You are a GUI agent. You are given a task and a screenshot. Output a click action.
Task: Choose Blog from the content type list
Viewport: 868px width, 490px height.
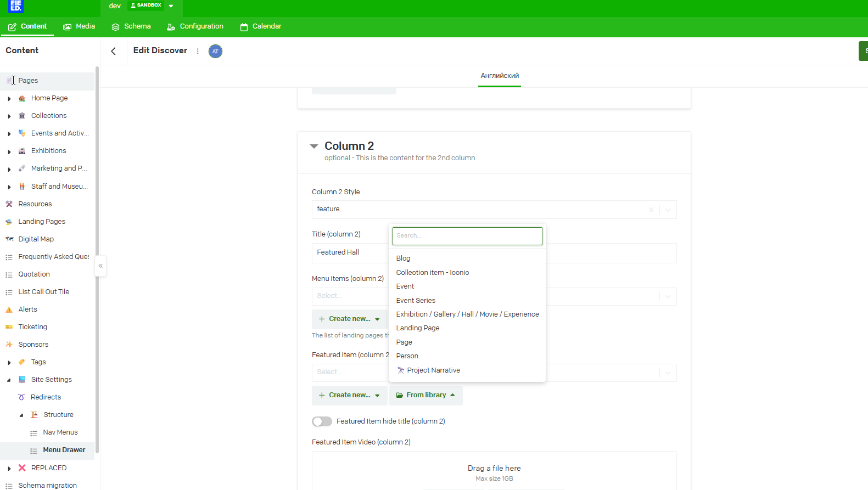(403, 258)
